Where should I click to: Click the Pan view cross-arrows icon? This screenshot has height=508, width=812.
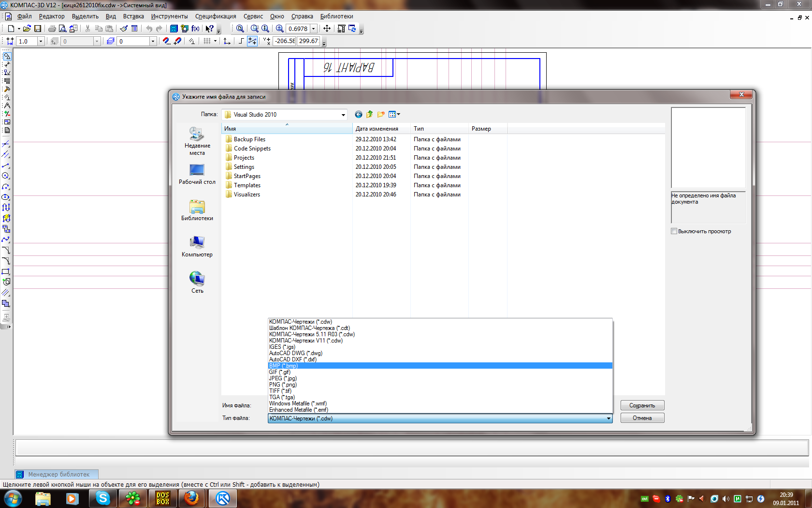point(327,29)
